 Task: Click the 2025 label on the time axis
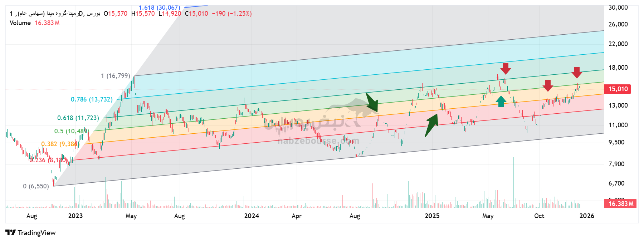point(432,216)
